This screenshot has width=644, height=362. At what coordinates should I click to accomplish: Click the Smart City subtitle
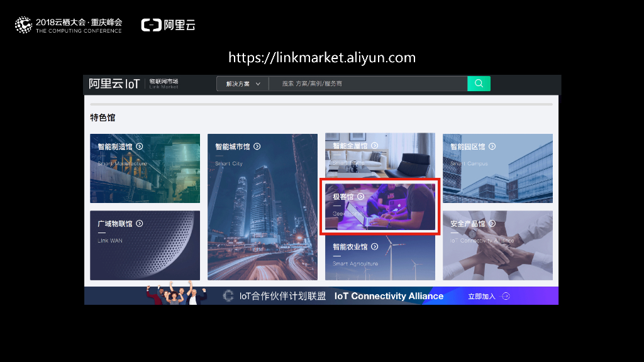(x=229, y=163)
